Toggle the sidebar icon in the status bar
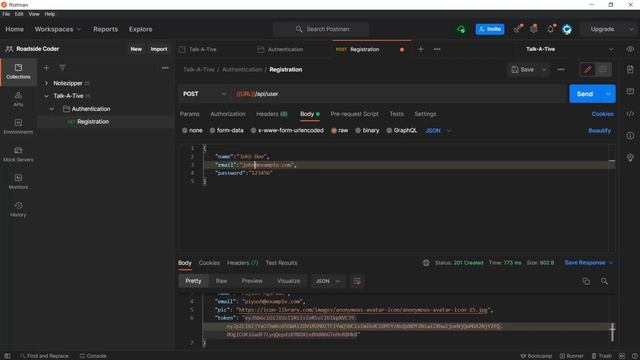This screenshot has height=360, width=640. pyautogui.click(x=7, y=356)
